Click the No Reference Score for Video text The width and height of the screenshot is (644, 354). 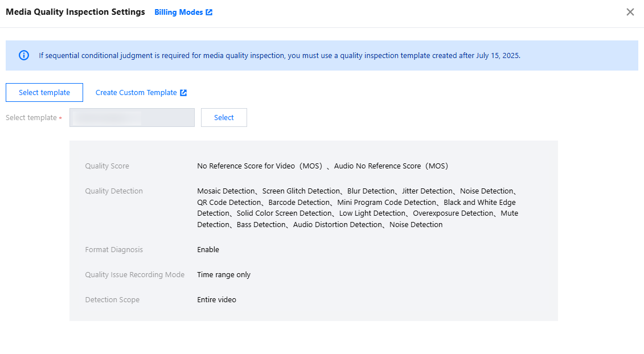[x=260, y=166]
